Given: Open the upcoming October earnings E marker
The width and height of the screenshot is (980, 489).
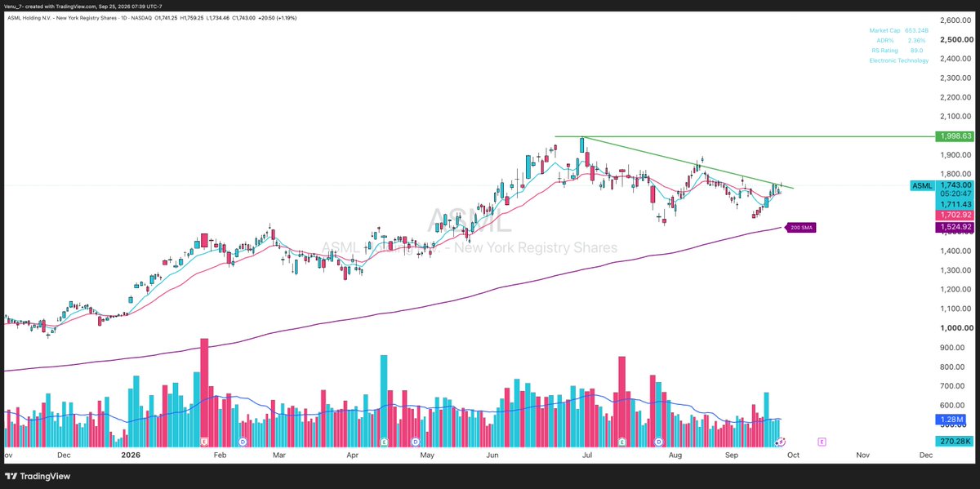Looking at the screenshot, I should [x=822, y=442].
